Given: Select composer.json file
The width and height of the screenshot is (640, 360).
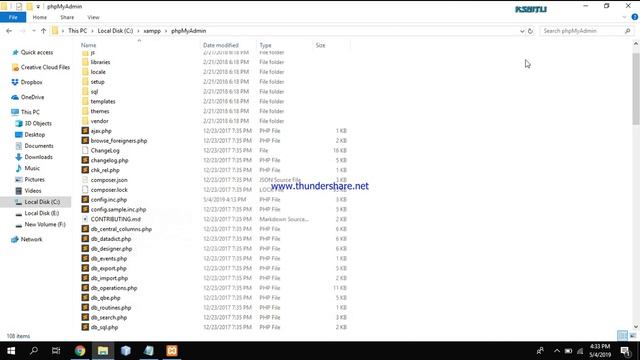Looking at the screenshot, I should click(109, 180).
